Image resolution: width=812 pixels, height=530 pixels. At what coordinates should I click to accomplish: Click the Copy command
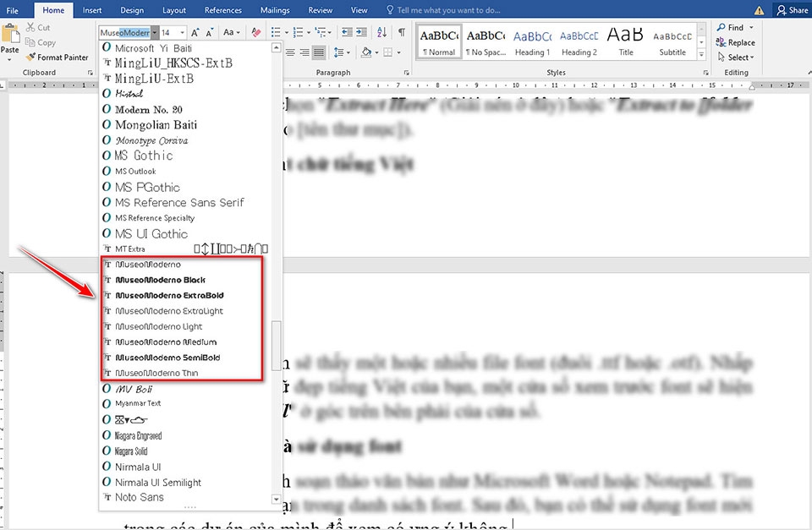pyautogui.click(x=40, y=42)
